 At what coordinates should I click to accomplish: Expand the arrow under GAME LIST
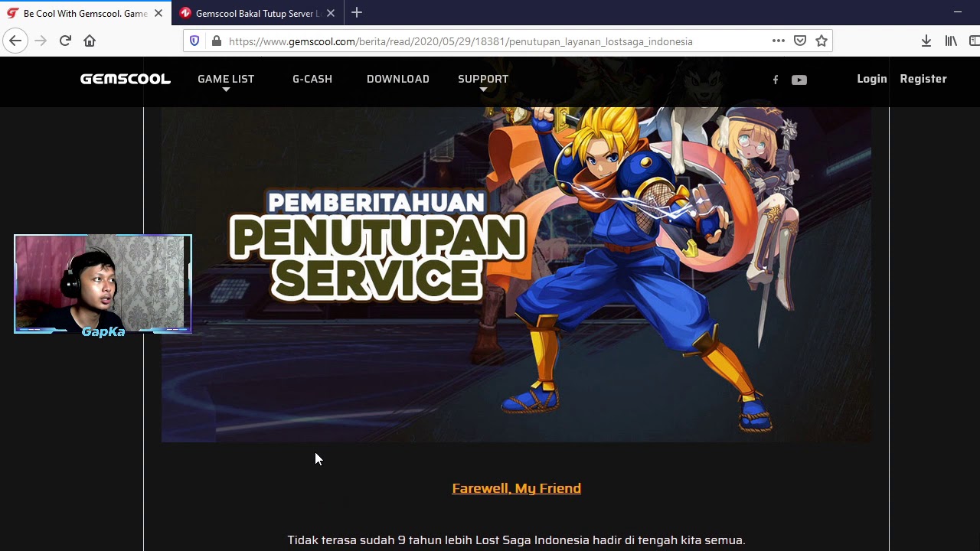(226, 90)
